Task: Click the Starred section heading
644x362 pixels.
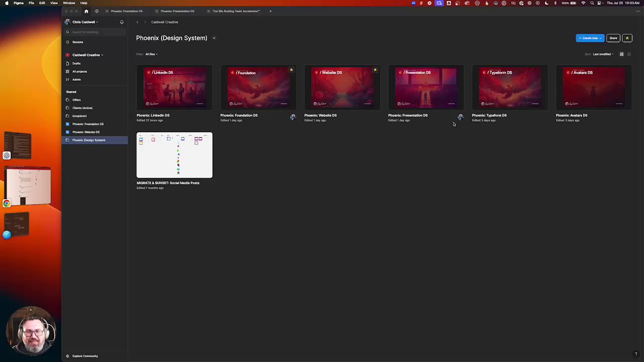Action: (x=71, y=92)
